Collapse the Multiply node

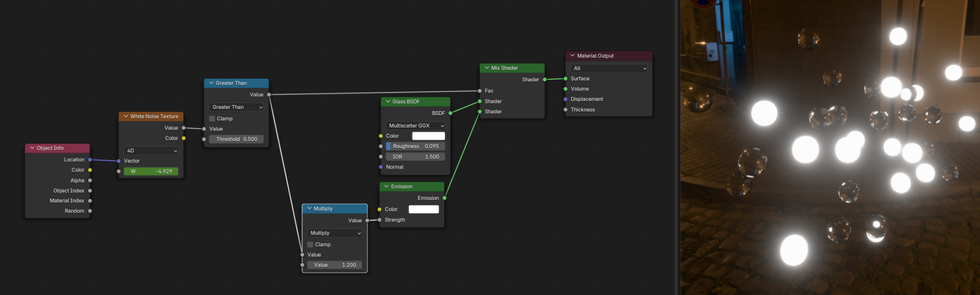[x=309, y=208]
